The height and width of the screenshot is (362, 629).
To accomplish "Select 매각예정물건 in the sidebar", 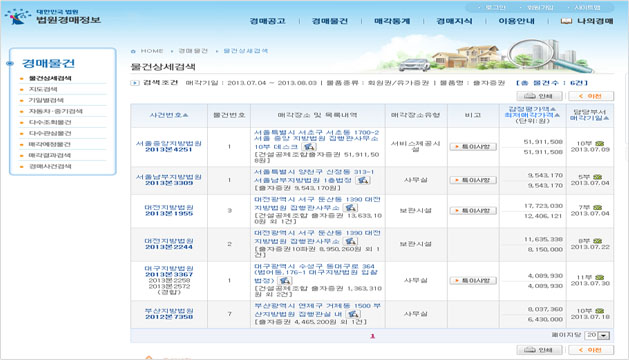I will pos(49,144).
